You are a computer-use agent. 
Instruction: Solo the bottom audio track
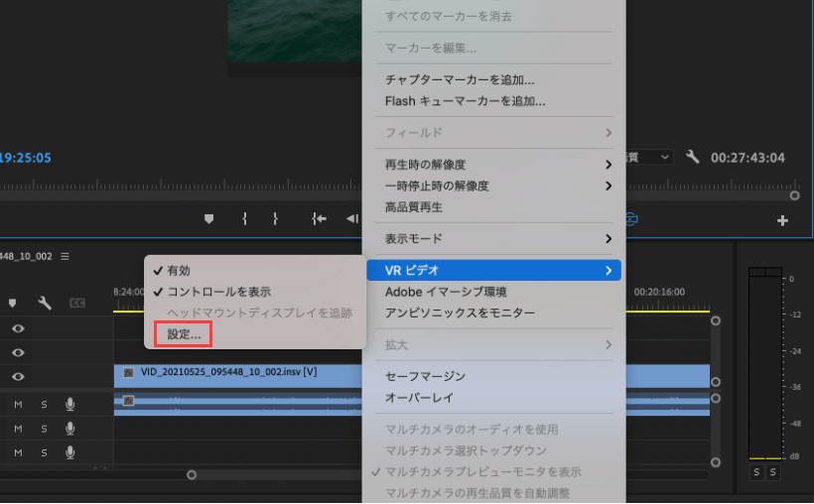tap(44, 453)
